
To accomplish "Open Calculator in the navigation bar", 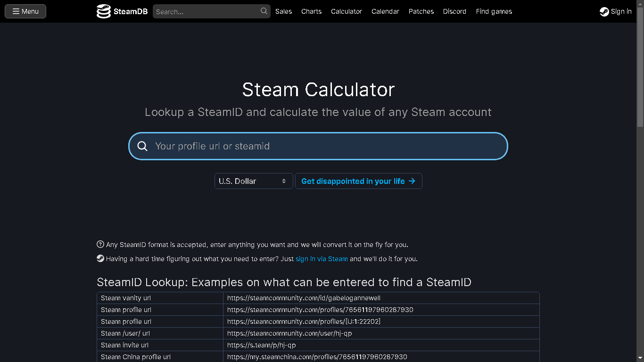I will click(347, 11).
